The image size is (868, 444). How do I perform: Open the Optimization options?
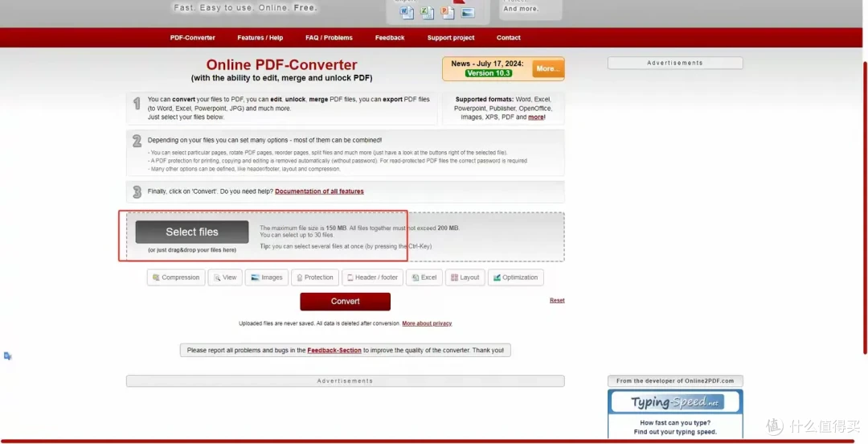(x=516, y=277)
